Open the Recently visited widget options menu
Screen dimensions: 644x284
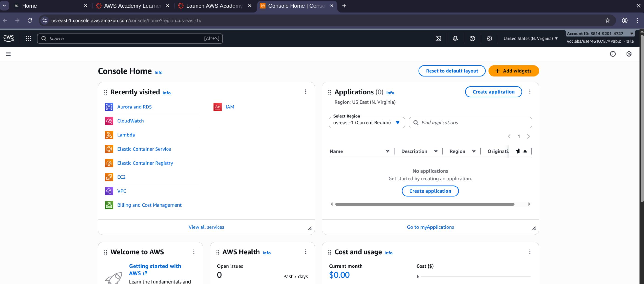pyautogui.click(x=305, y=92)
